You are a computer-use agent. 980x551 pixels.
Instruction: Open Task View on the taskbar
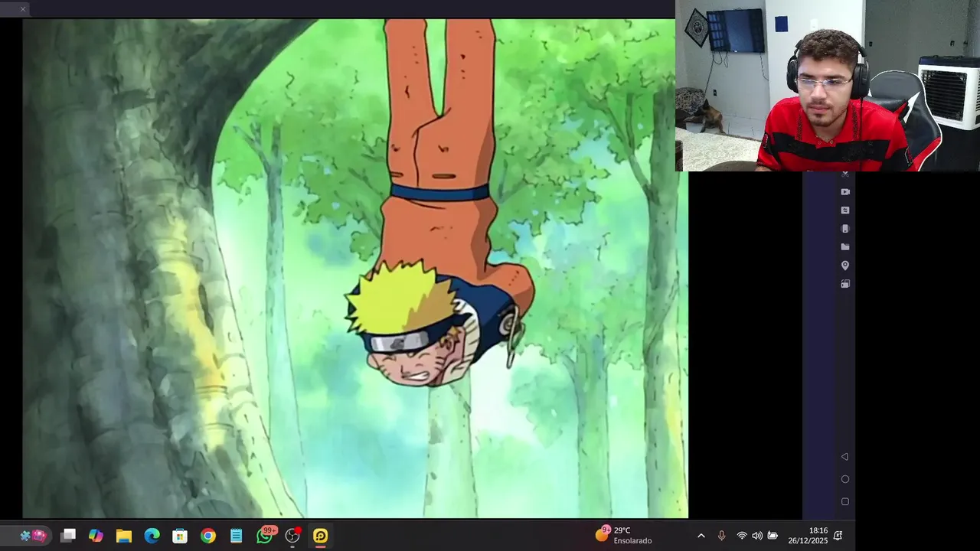[68, 536]
